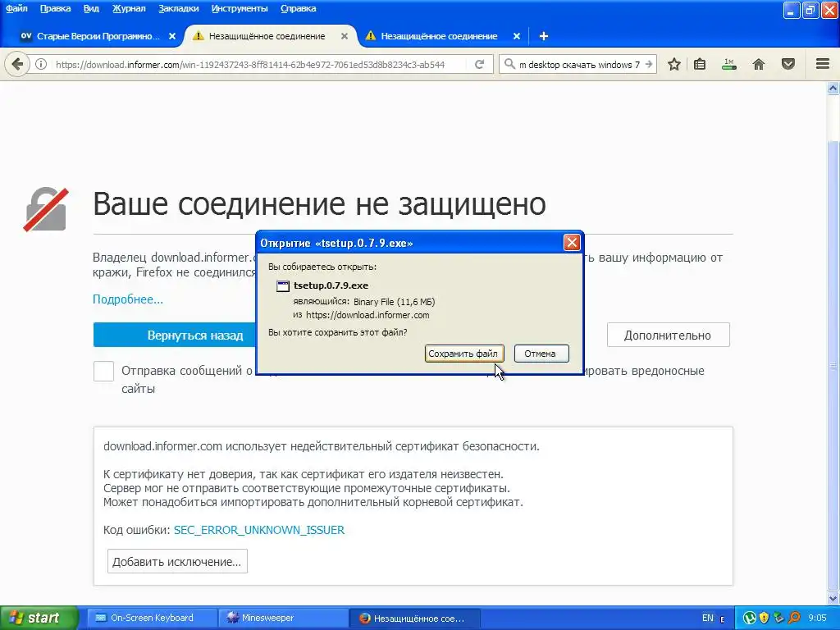Close the first Незащищённое соединение tab

pos(345,36)
